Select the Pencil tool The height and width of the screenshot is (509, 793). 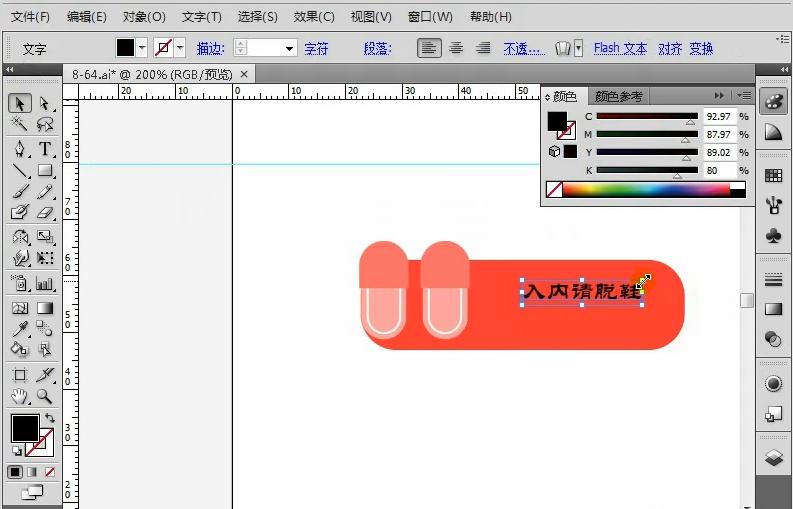click(45, 191)
